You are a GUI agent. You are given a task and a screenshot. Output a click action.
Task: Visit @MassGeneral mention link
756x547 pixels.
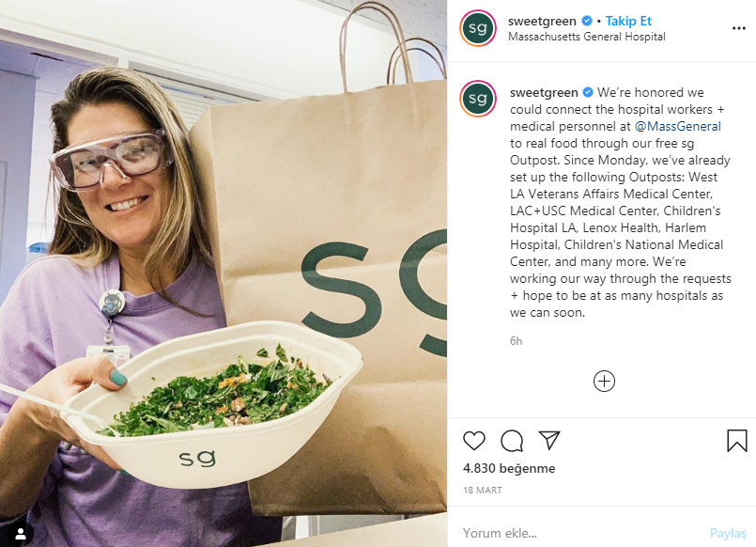(x=678, y=126)
